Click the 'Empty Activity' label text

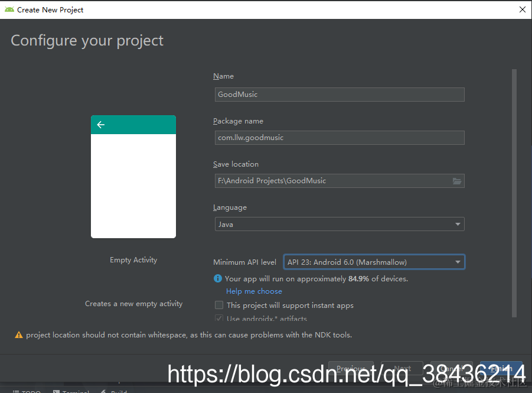133,260
